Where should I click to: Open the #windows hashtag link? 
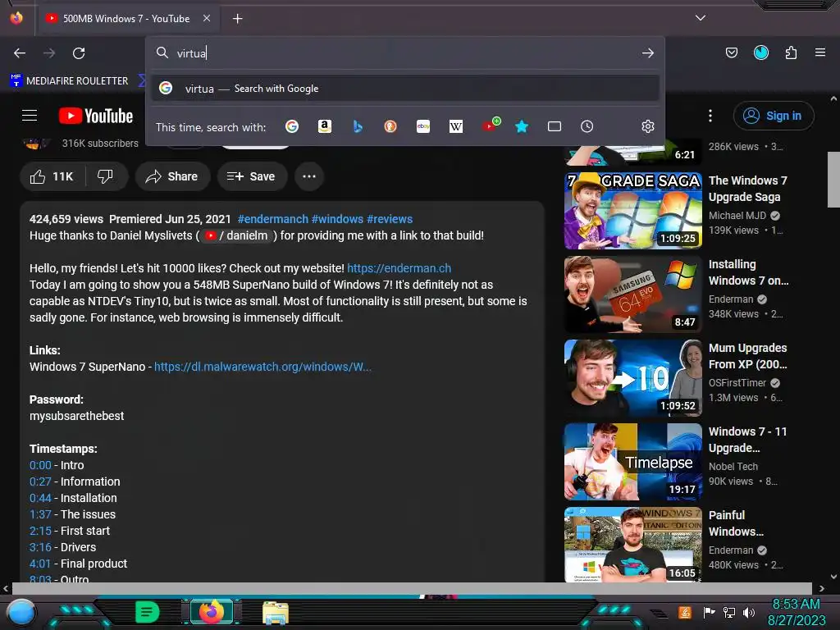tap(337, 219)
